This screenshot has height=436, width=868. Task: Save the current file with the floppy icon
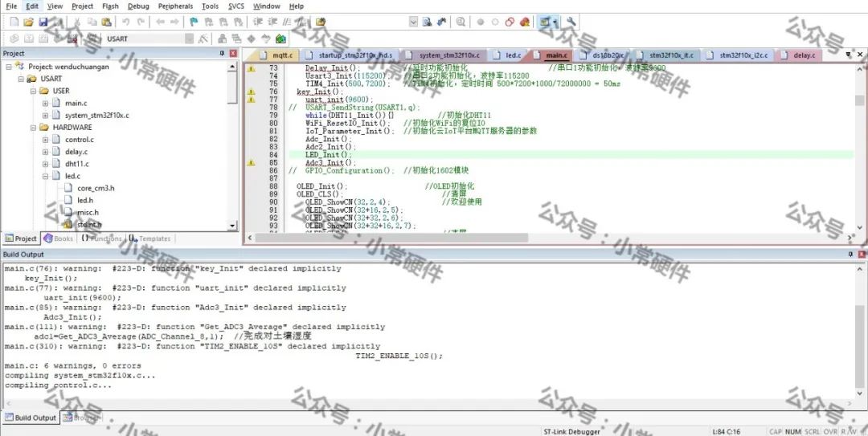(43, 22)
